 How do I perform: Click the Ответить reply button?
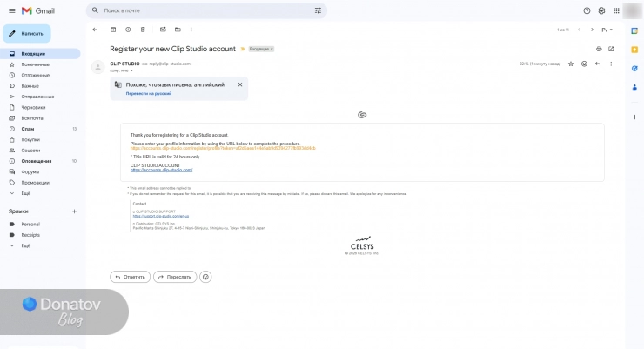click(x=131, y=277)
